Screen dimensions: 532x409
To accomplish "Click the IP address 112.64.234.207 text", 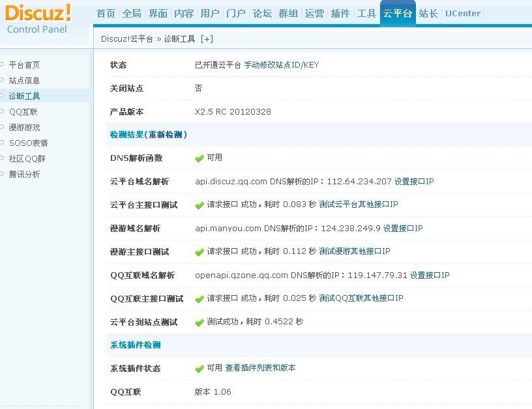I will [359, 182].
